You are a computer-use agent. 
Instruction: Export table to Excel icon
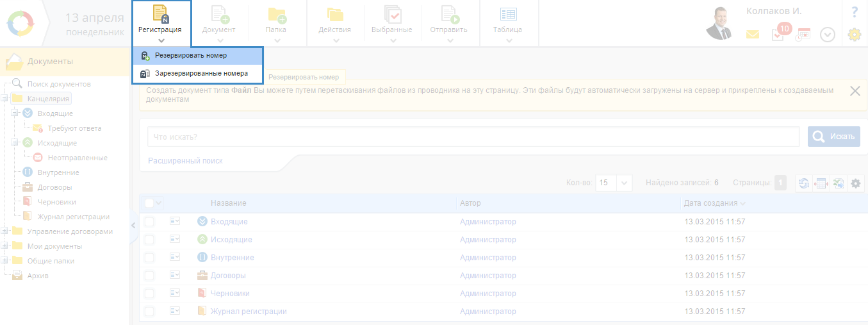click(838, 183)
